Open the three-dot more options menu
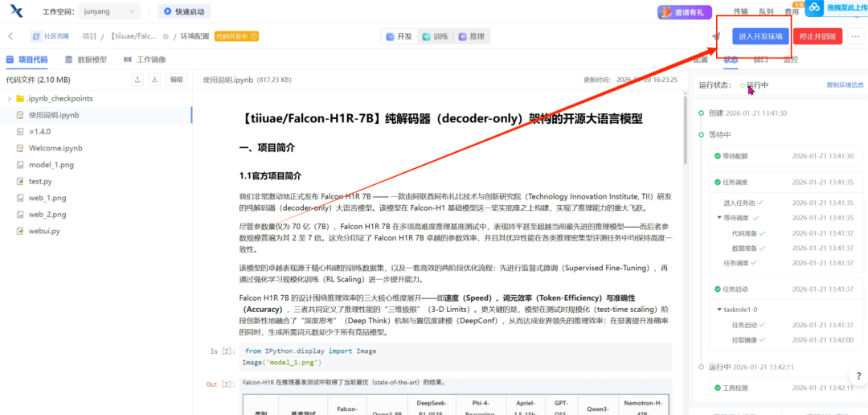This screenshot has height=415, width=868. pos(856,36)
